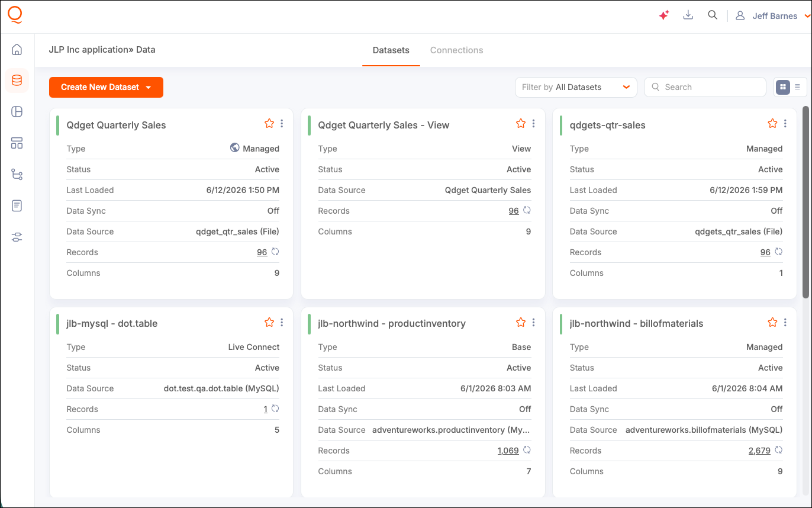The image size is (812, 508).
Task: Open more options for jlb-northwind - productinventory
Action: click(533, 322)
